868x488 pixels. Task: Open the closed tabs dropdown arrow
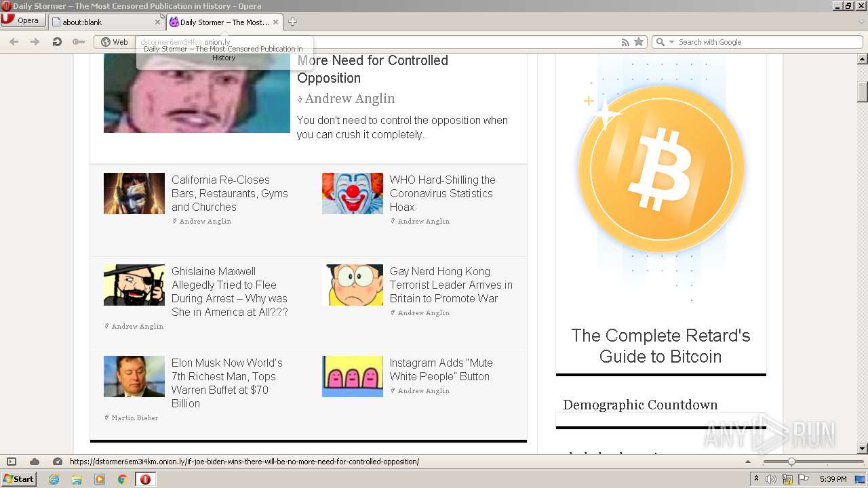click(x=861, y=22)
